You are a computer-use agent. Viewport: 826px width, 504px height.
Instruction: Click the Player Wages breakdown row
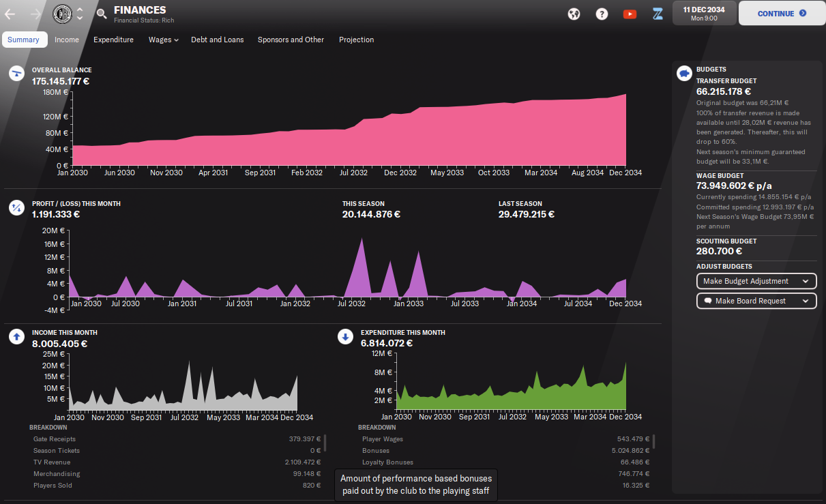click(x=505, y=439)
